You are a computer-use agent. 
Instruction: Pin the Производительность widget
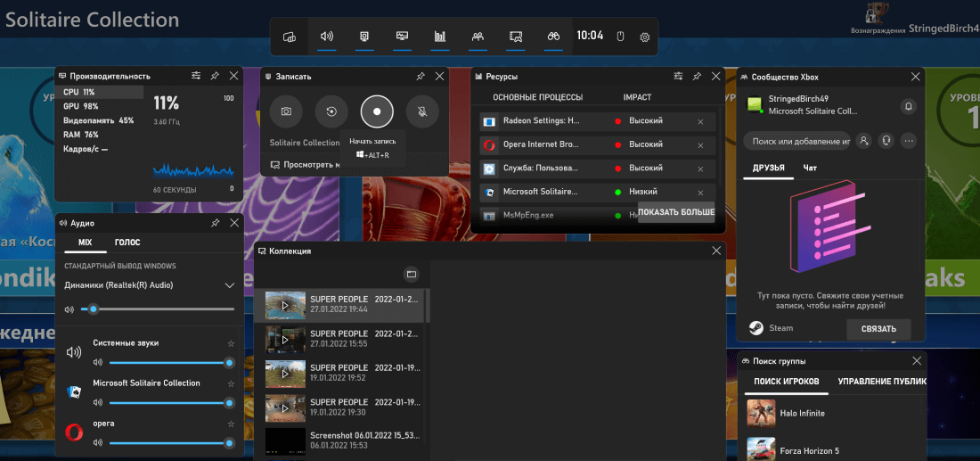(215, 77)
